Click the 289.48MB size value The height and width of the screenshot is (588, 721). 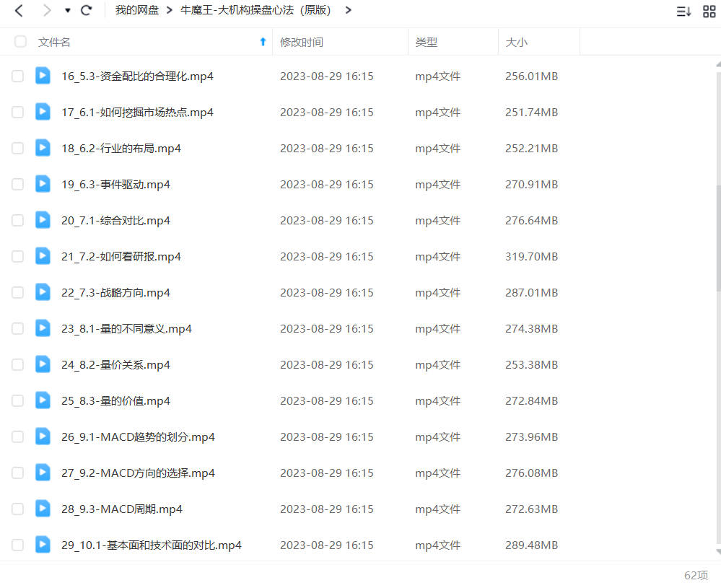[532, 545]
